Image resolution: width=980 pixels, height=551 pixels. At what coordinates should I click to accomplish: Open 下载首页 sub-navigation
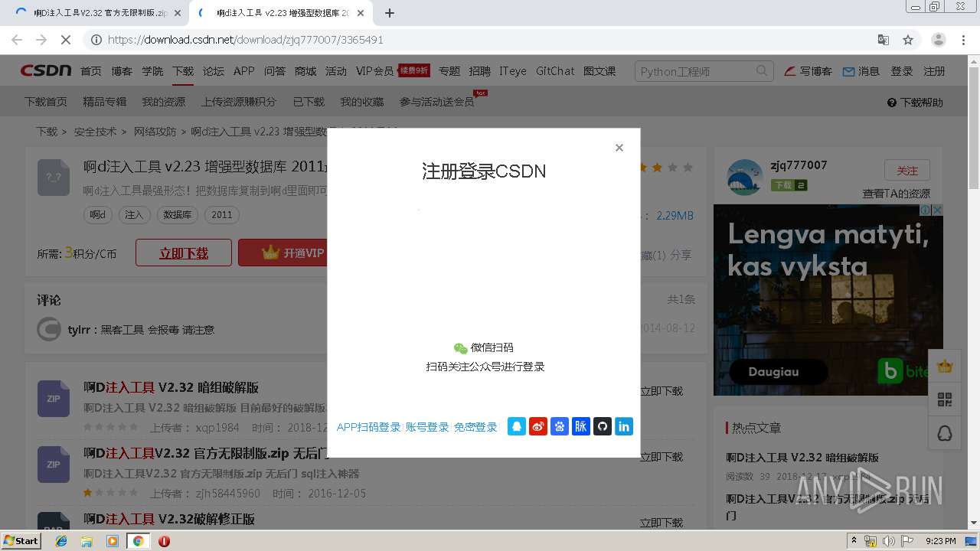46,102
